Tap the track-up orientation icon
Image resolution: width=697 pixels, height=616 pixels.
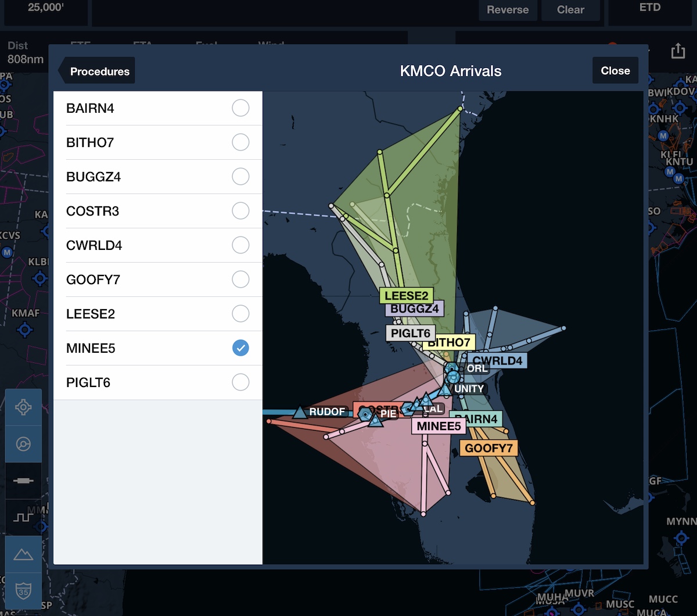pos(23,445)
